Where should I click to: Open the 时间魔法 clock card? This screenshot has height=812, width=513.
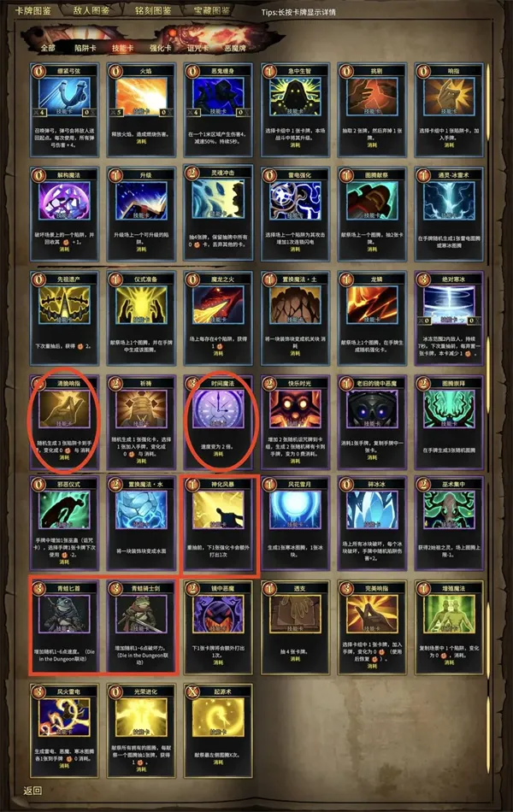pos(218,421)
